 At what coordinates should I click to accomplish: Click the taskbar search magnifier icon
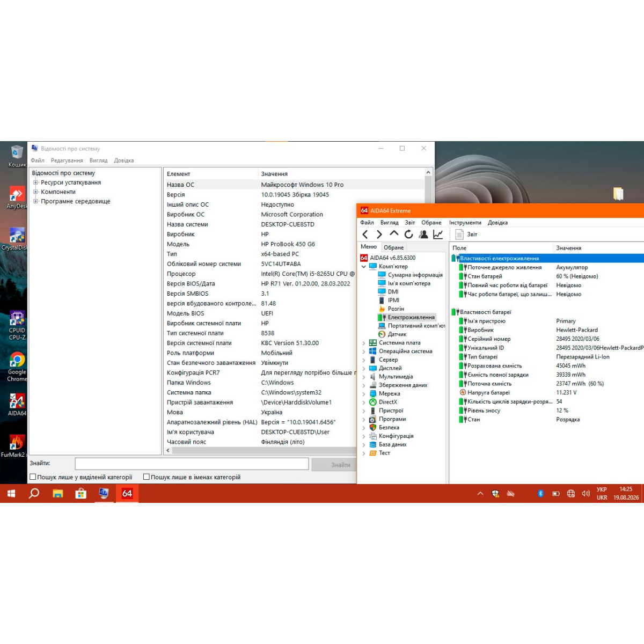(34, 493)
